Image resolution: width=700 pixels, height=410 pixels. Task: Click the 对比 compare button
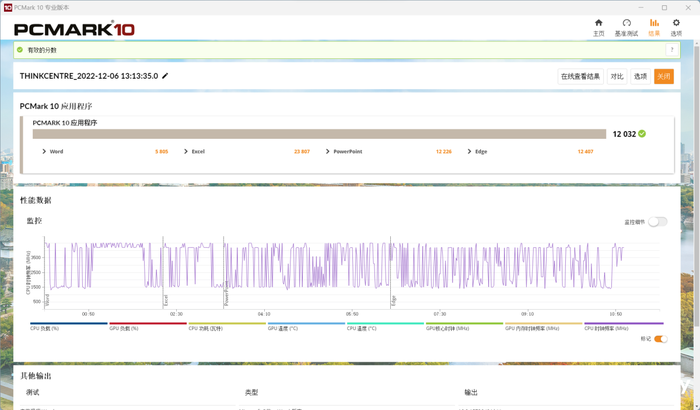point(617,76)
